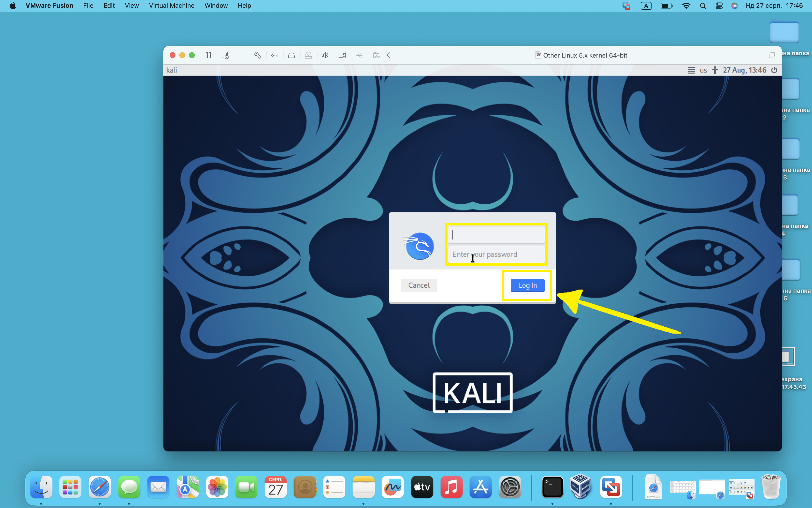812x508 pixels.
Task: Open Messages from the Dock
Action: [x=129, y=487]
